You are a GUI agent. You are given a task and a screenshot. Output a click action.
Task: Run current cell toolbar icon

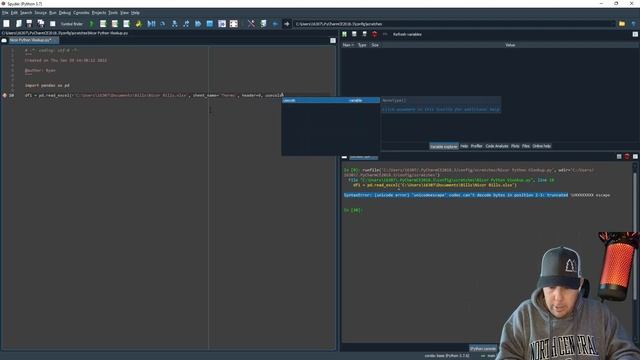tap(103, 24)
